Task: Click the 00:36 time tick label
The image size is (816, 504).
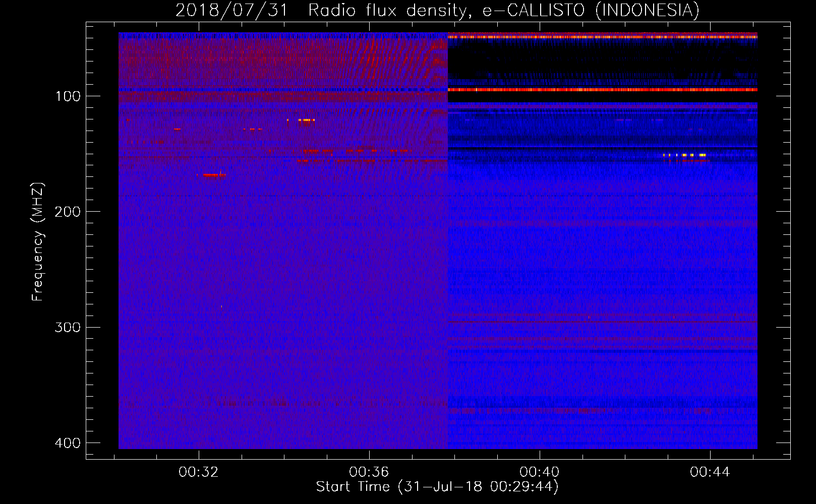Action: (x=369, y=472)
